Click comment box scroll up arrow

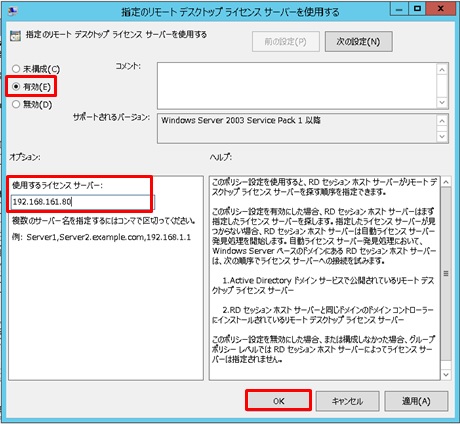[x=442, y=70]
